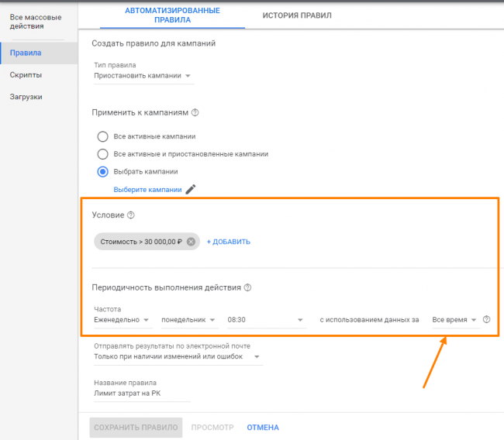Open the 08:30 time dropdown
This screenshot has width=504, height=440.
(265, 319)
